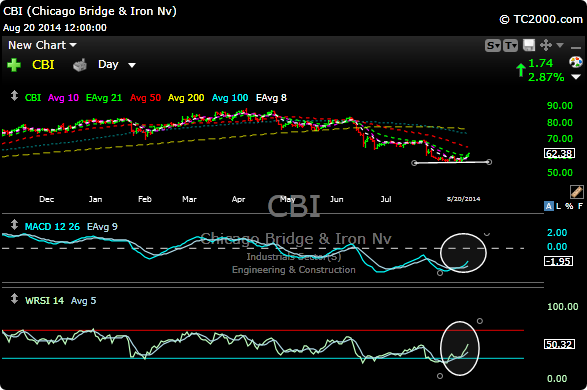
Task: Select the L logarithmic scale toggle
Action: [x=559, y=206]
